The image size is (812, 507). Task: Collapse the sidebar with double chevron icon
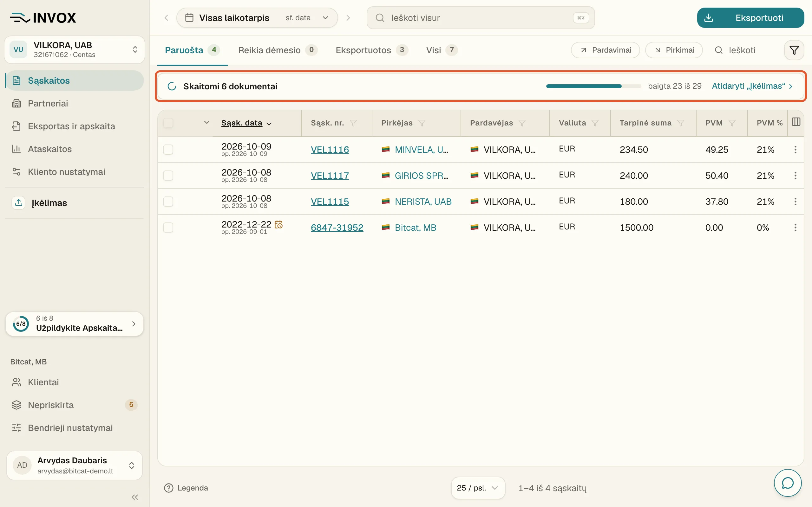[135, 497]
